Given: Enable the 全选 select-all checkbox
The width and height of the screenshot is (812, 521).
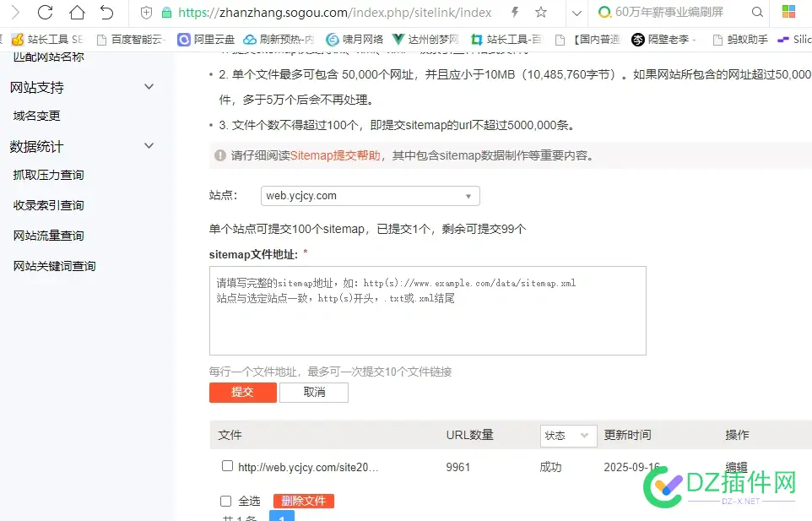Looking at the screenshot, I should pos(225,500).
